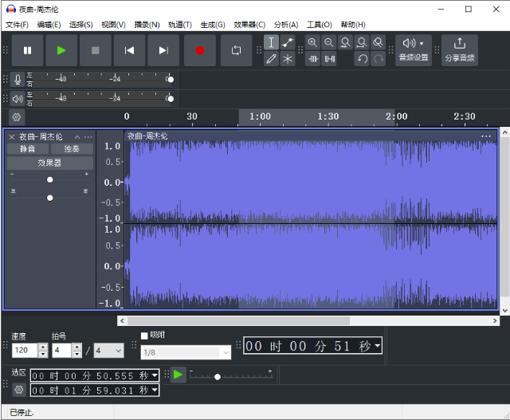The image size is (510, 420).
Task: Collapse the track with the up chevron
Action: click(77, 137)
